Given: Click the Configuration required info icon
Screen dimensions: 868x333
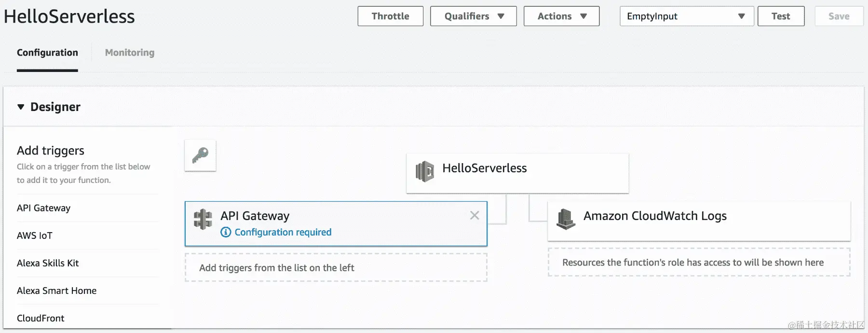Looking at the screenshot, I should click(226, 232).
